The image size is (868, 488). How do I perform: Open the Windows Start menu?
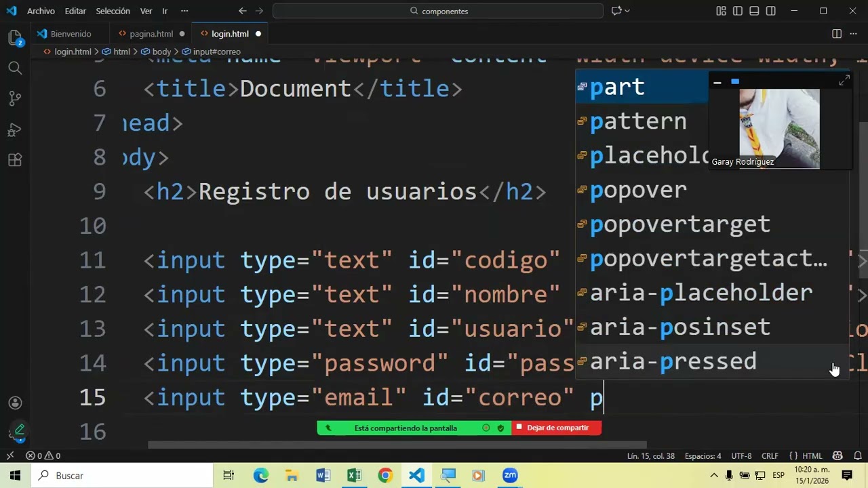[x=15, y=476]
